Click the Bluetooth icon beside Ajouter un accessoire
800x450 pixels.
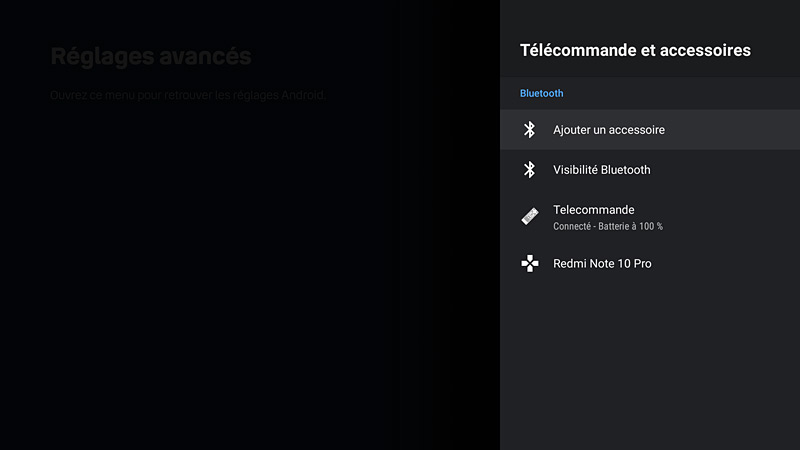tap(530, 130)
